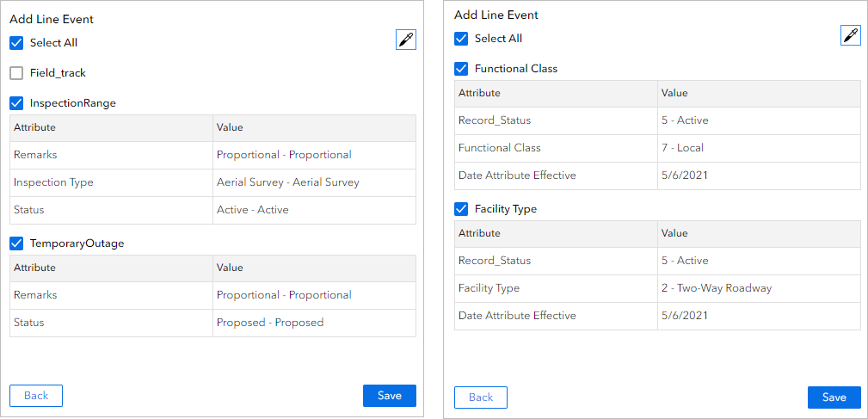Select the 7 - Local value cell
Image resolution: width=868 pixels, height=419 pixels.
tap(682, 148)
